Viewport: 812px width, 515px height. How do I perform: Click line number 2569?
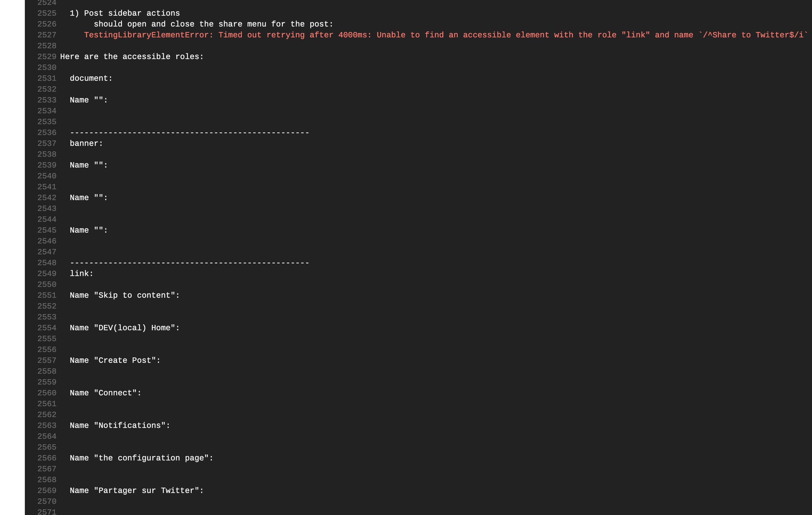47,490
